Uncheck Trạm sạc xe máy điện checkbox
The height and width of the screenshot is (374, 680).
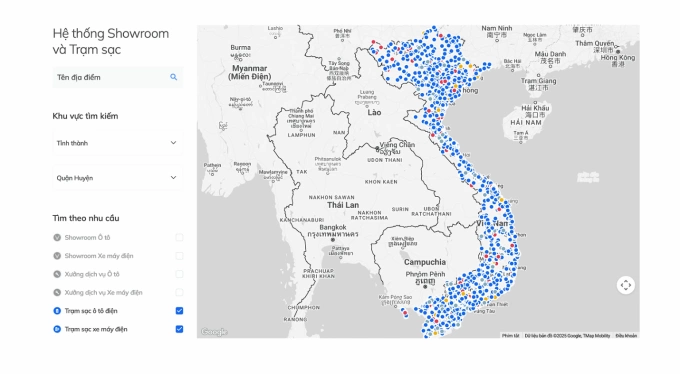click(x=179, y=329)
